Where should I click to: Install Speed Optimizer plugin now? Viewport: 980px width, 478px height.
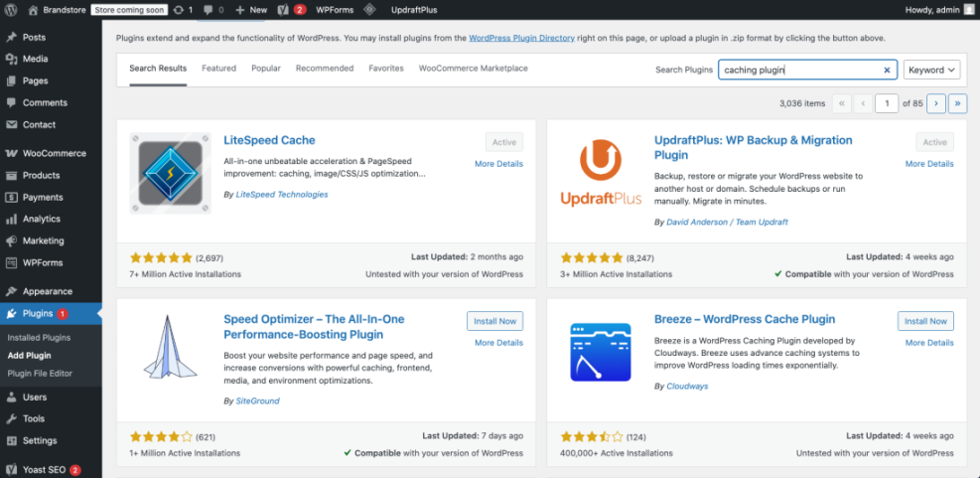495,321
